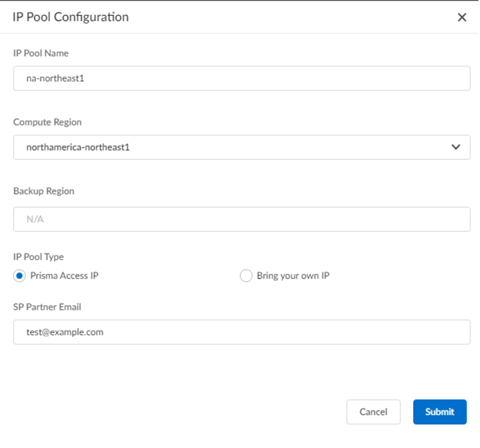
Task: Submit the IP pool configuration
Action: [439, 412]
